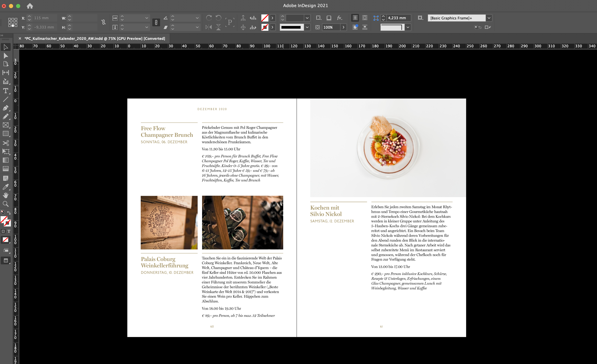Select the Zoom tool
Viewport: 597px width, 364px height.
(x=6, y=204)
